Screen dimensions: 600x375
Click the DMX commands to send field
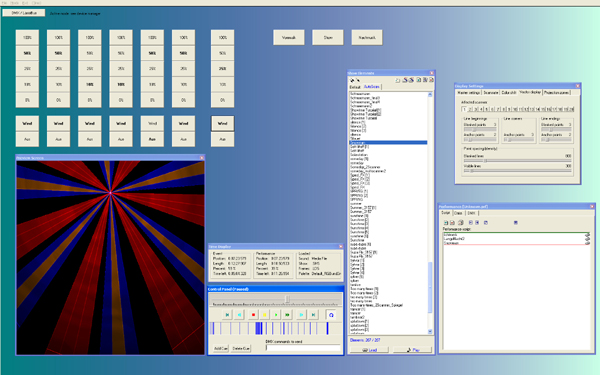(303, 348)
